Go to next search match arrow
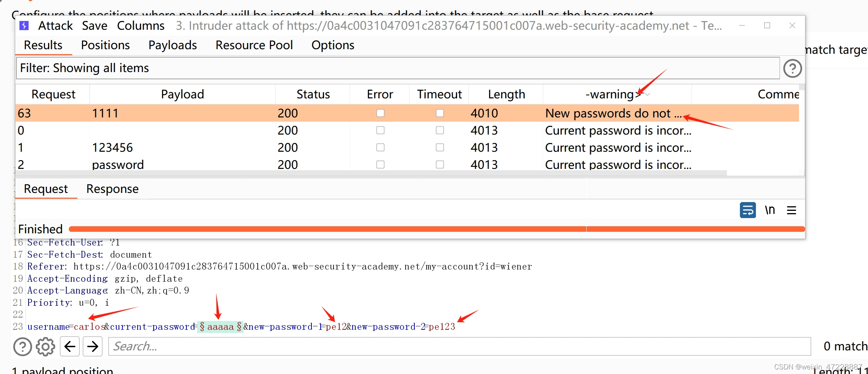 93,347
